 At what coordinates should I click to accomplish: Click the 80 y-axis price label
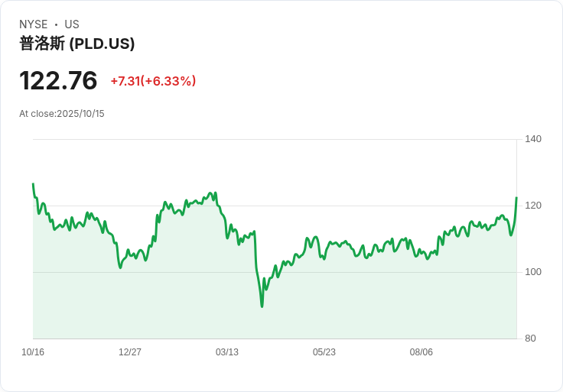[531, 339]
